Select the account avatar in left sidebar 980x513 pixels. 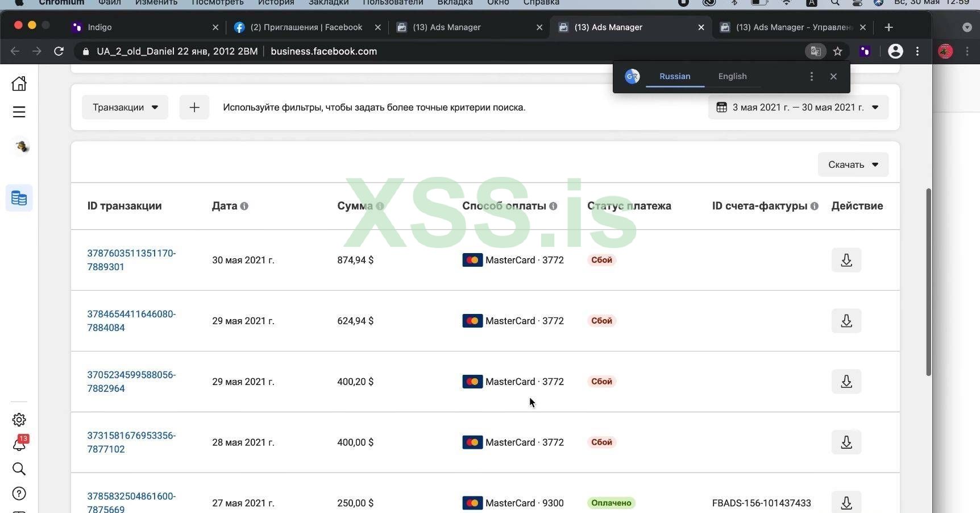coord(22,147)
